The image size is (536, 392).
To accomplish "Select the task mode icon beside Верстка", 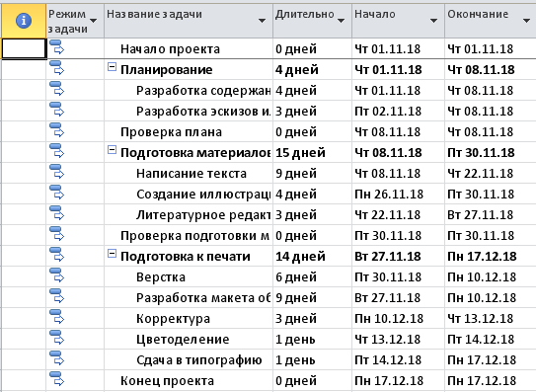I will [x=56, y=275].
